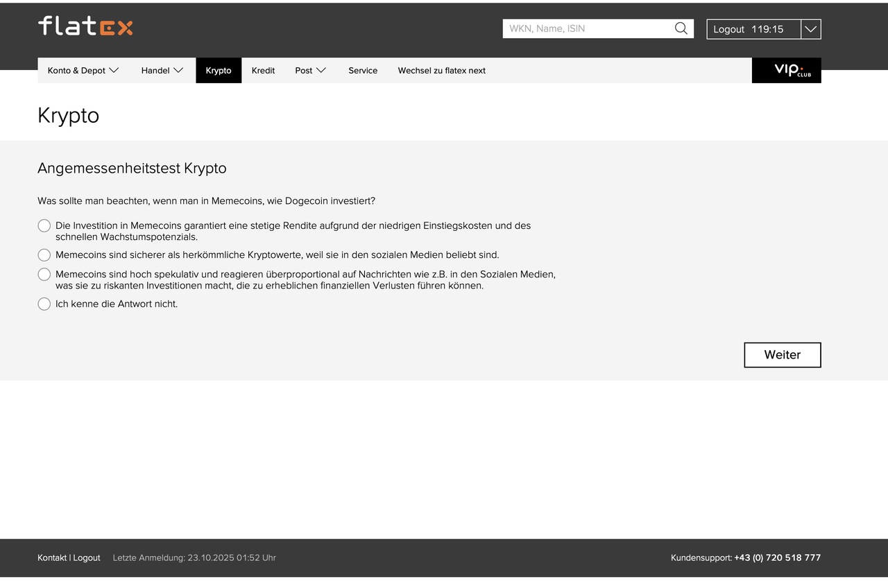Select 'garantiert eine stetige Rendite' answer
This screenshot has width=888, height=588.
44,226
